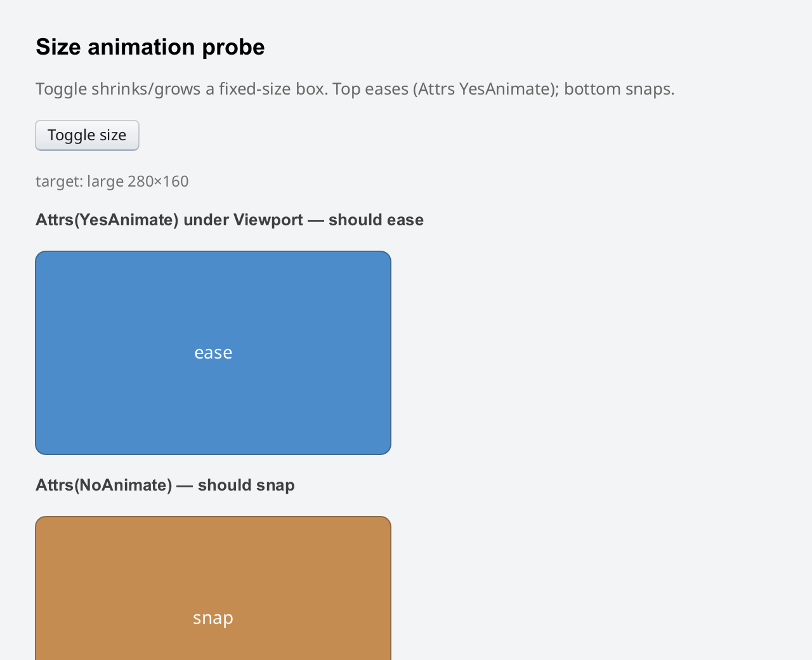
Task: Click the Toggle size button
Action: pos(87,135)
